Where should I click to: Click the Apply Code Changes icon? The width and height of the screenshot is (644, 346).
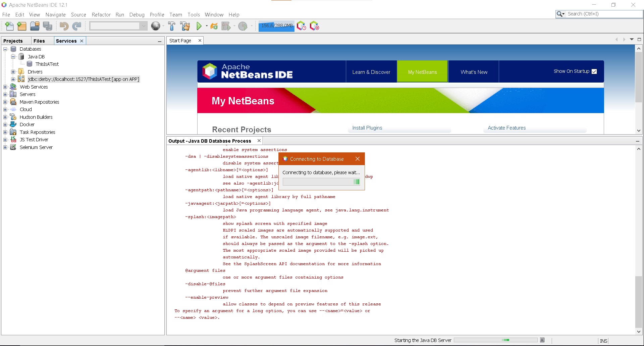pyautogui.click(x=214, y=26)
